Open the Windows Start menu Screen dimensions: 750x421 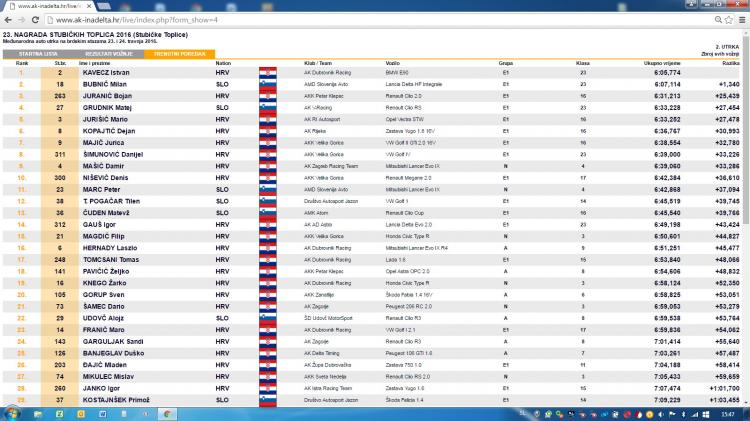tap(10, 413)
